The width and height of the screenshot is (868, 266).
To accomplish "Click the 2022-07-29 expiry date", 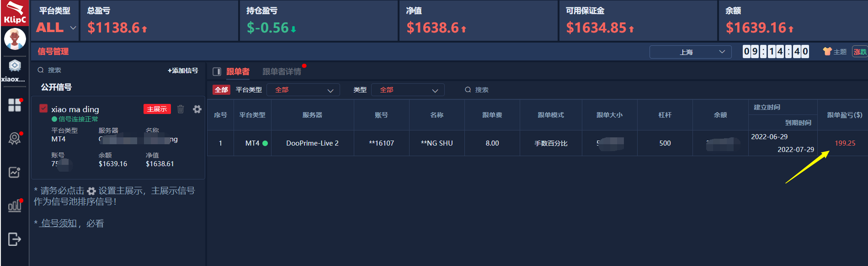I will (796, 150).
